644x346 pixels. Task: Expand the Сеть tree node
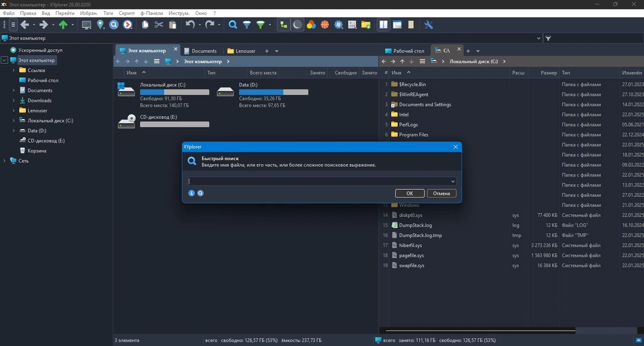coord(4,160)
